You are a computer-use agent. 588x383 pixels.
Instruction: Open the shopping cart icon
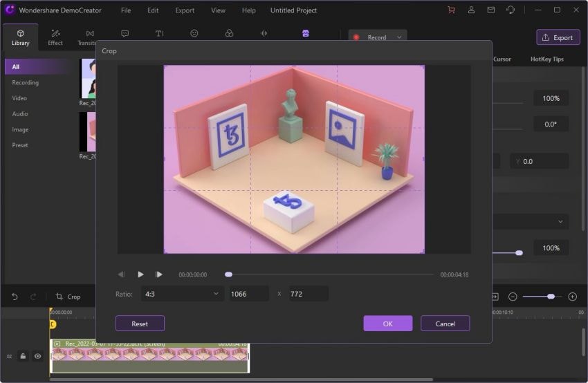pos(452,10)
